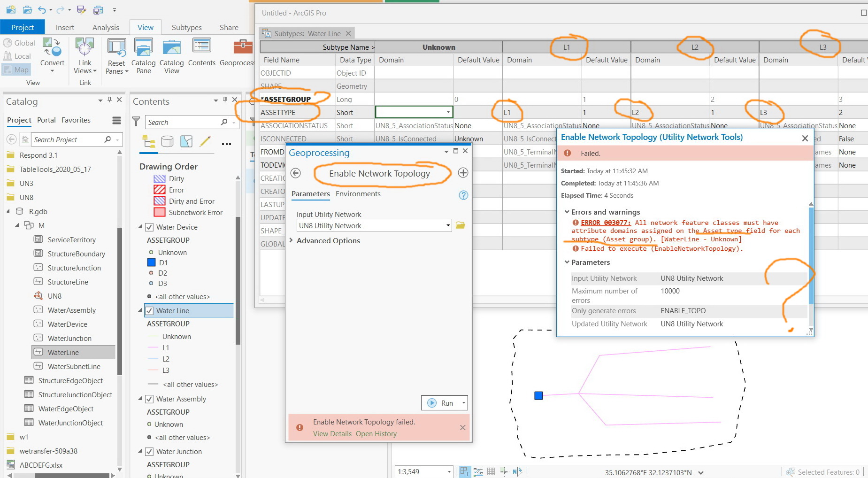Open the ASSETTYPE Unknown domain dropdown
This screenshot has width=868, height=478.
coord(448,112)
